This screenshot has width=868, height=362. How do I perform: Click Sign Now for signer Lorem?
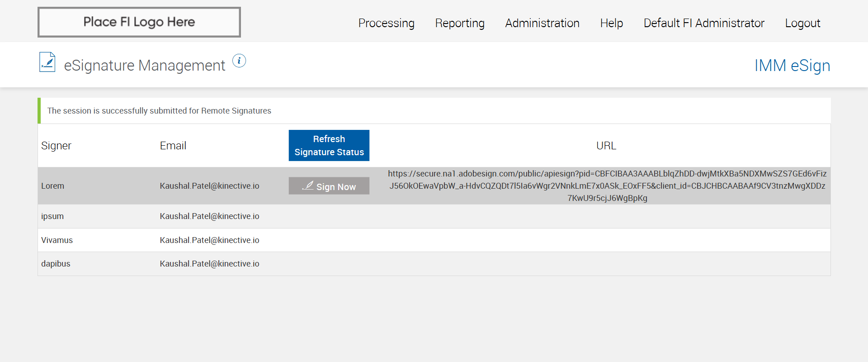[329, 186]
